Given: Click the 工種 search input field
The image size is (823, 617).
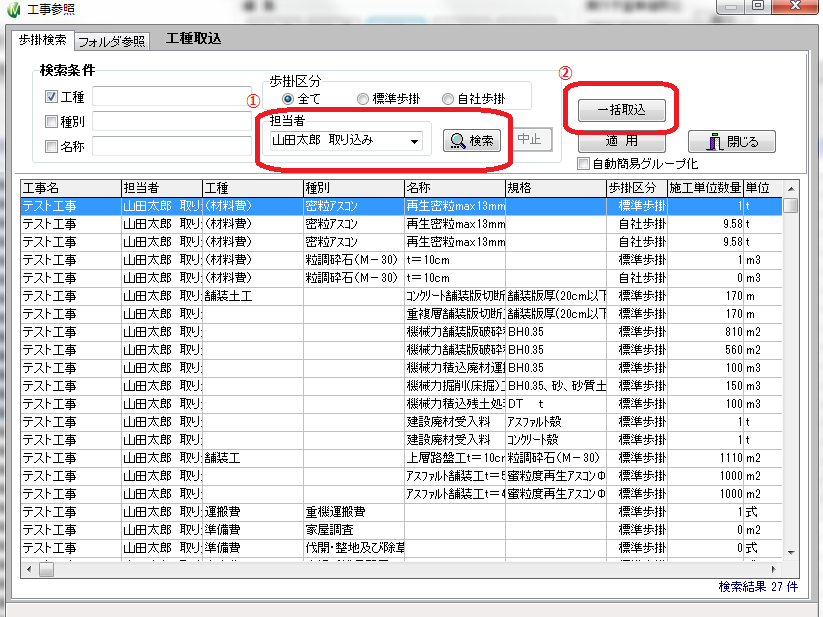Looking at the screenshot, I should [x=172, y=97].
